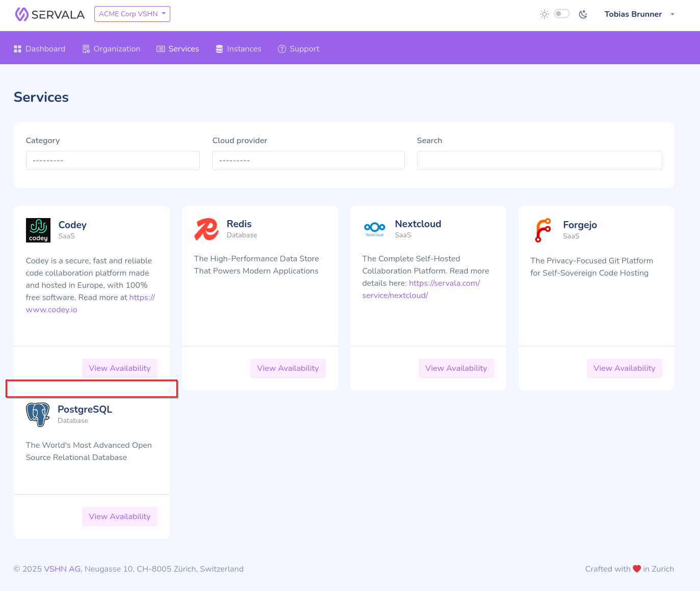Open the Cloud provider filter dropdown

click(x=308, y=160)
